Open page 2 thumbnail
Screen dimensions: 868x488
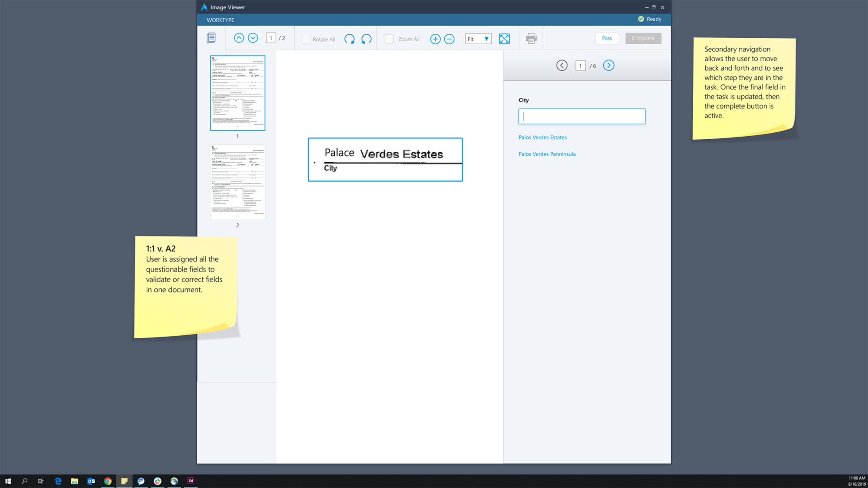237,182
